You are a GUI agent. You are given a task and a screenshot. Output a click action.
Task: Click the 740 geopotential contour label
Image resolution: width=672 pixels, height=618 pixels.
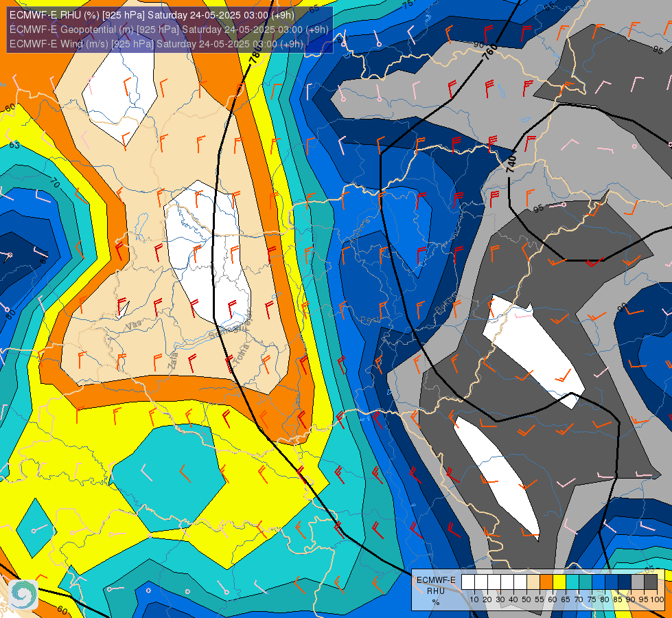tap(511, 164)
